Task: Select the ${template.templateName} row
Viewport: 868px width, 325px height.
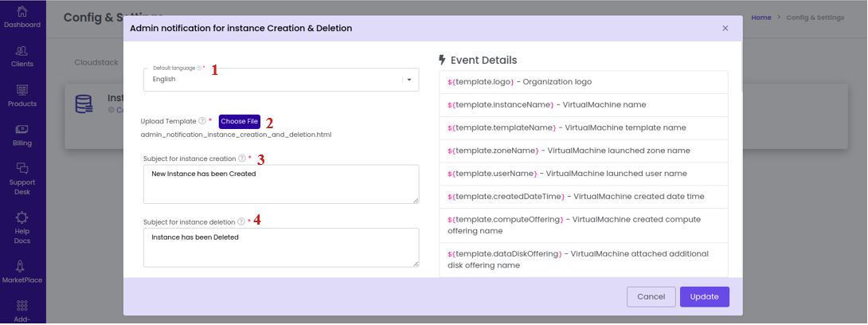Action: pyautogui.click(x=584, y=128)
